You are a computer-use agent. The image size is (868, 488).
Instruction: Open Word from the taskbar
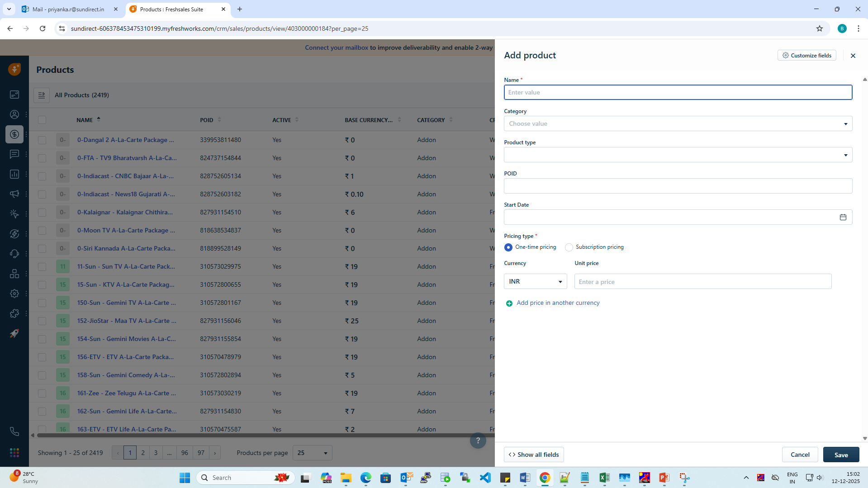pyautogui.click(x=525, y=478)
